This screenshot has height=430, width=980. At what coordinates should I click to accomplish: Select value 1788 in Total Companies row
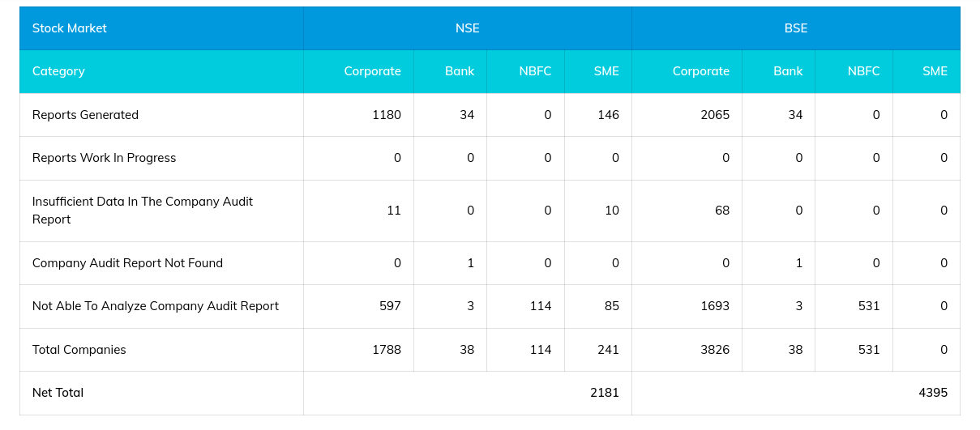387,350
